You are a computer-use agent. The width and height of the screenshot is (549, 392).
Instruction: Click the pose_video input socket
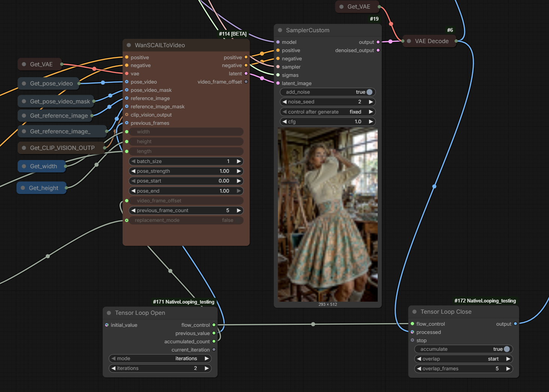tap(127, 82)
